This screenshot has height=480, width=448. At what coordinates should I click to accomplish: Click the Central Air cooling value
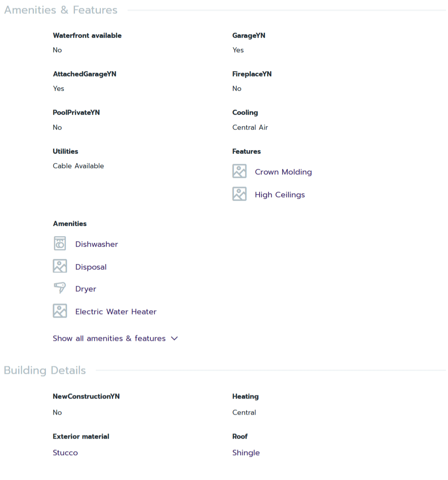(250, 128)
